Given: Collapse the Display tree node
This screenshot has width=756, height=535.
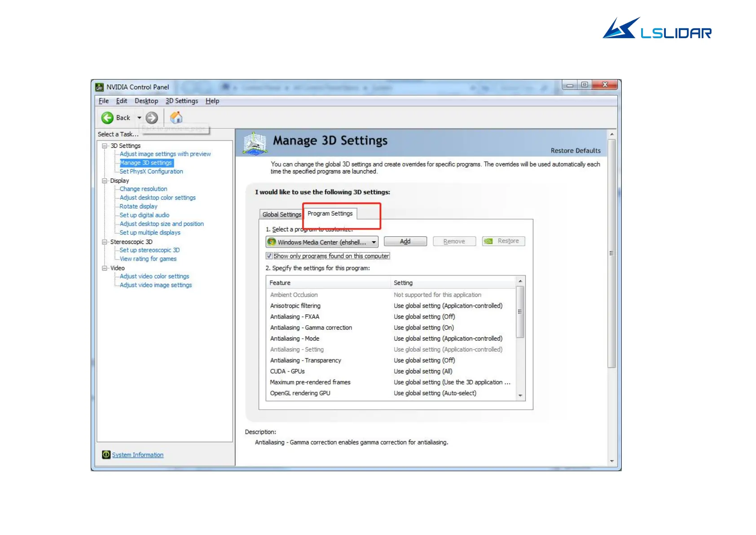Looking at the screenshot, I should click(x=105, y=181).
